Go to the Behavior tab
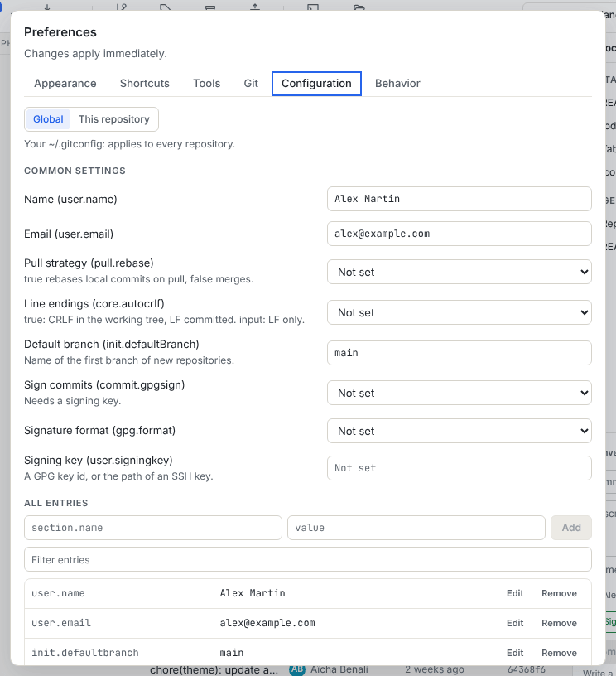Image resolution: width=616 pixels, height=676 pixels. click(x=397, y=83)
